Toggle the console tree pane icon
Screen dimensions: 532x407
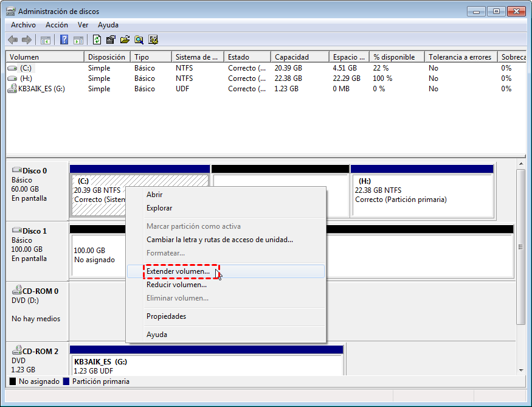coord(45,40)
